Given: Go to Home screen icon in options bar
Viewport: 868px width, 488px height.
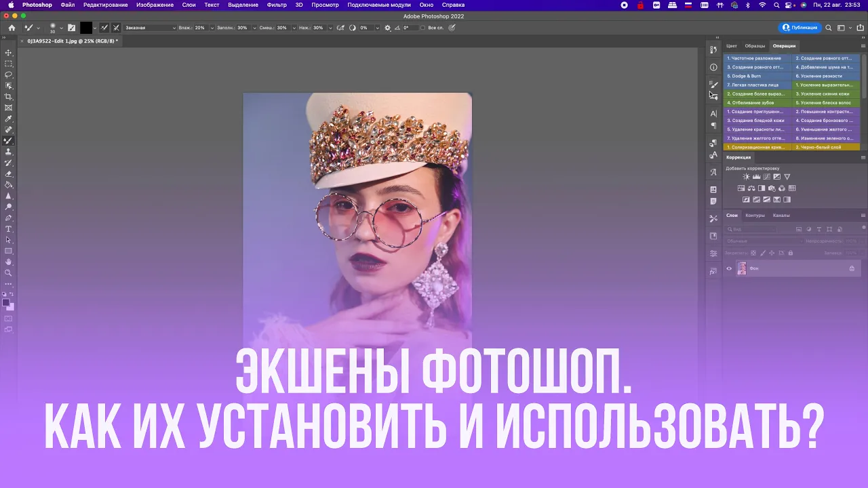Looking at the screenshot, I should [x=12, y=28].
